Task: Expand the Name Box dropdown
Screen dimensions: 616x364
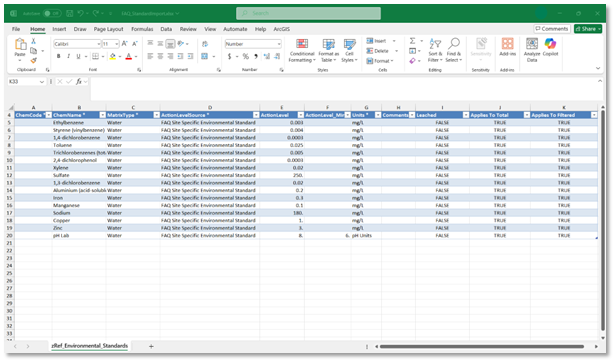Action: 42,82
